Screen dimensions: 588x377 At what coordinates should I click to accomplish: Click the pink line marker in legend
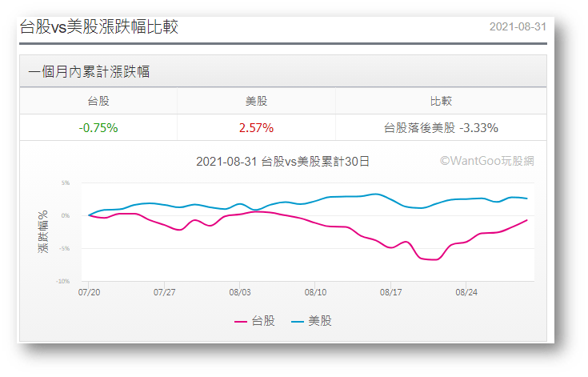[240, 322]
